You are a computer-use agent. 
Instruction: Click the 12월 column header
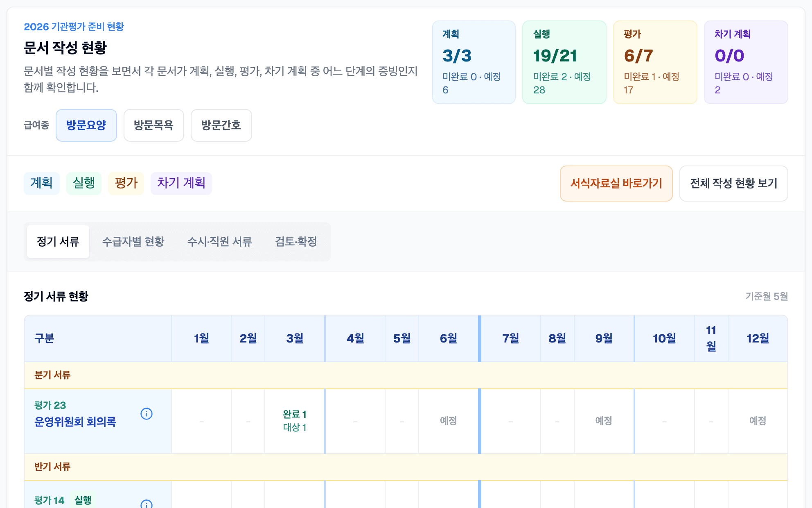tap(758, 339)
